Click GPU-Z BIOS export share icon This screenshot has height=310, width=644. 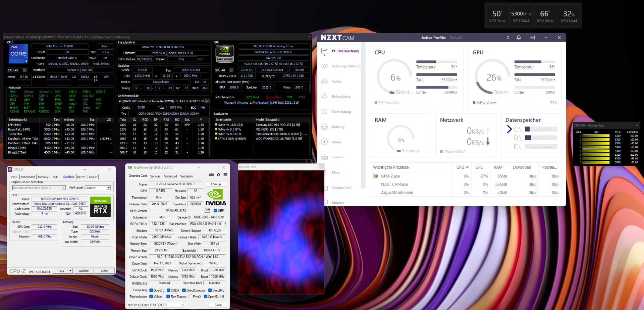tap(208, 210)
